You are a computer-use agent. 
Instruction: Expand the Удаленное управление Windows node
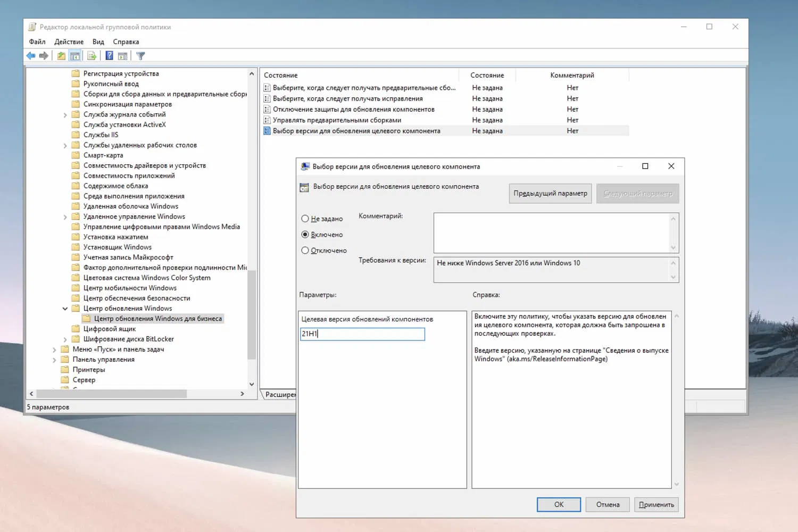(65, 217)
